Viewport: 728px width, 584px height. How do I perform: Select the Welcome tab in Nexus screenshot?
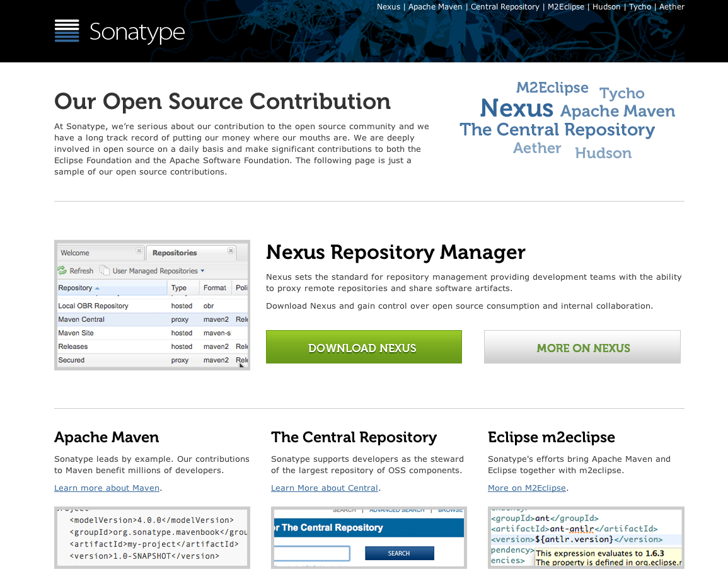100,253
